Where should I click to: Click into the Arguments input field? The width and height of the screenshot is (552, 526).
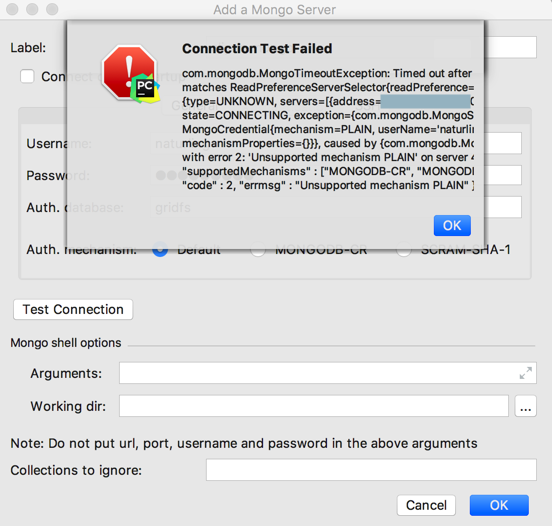[x=328, y=373]
